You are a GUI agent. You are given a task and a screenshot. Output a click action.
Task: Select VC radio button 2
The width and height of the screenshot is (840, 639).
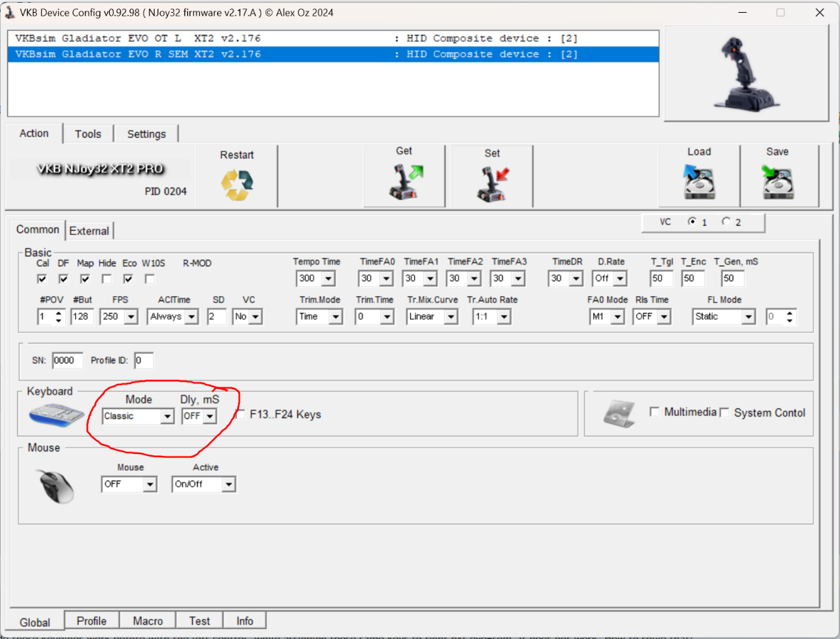coord(726,222)
